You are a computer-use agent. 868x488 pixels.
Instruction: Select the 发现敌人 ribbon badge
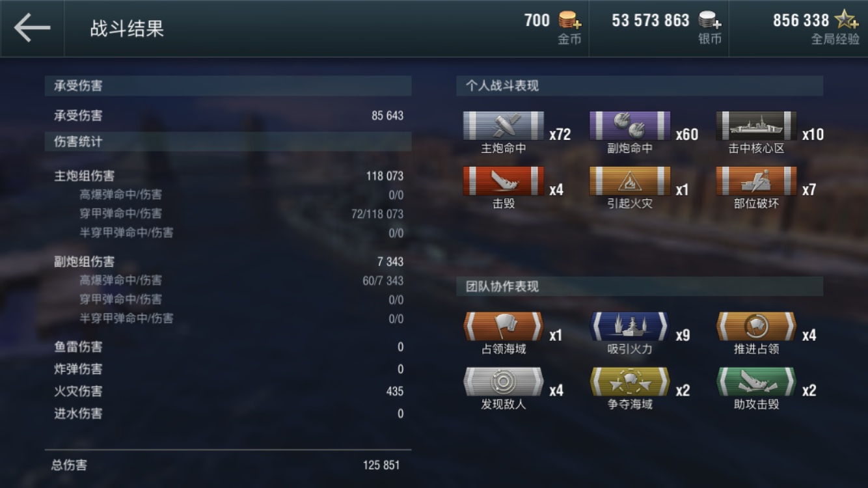[x=503, y=382]
